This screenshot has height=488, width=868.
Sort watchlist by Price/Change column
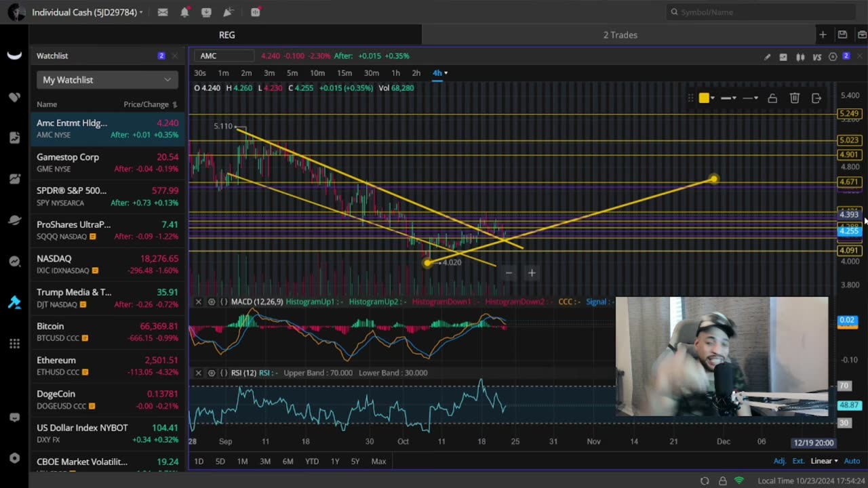click(151, 104)
